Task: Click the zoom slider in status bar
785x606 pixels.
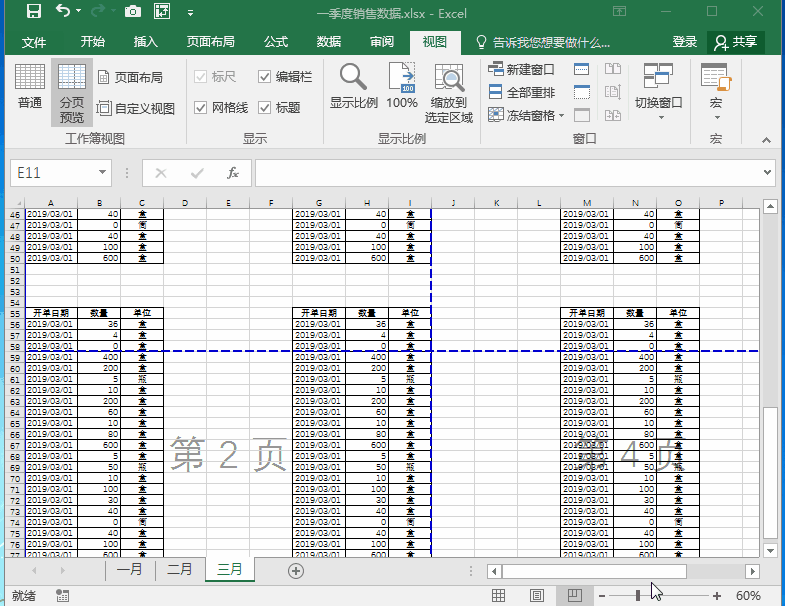Action: [x=639, y=596]
